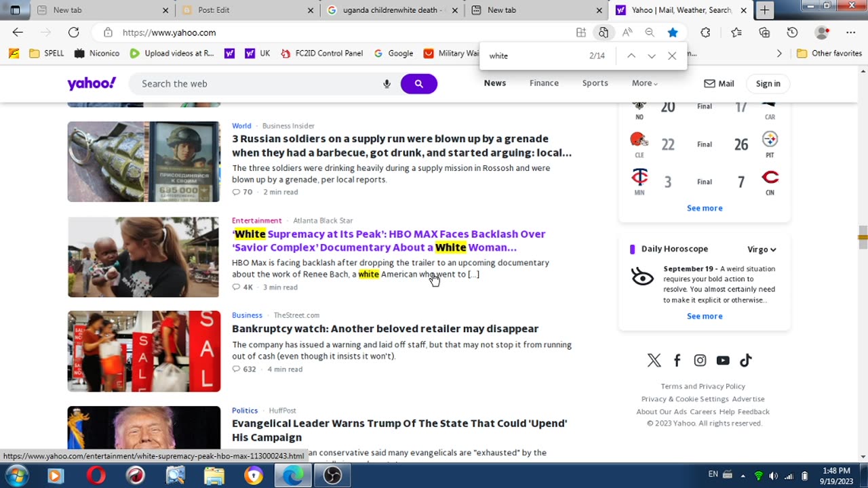Expand the bookmarks bar overflow chevron
Viewport: 868px width, 488px height.
click(779, 53)
